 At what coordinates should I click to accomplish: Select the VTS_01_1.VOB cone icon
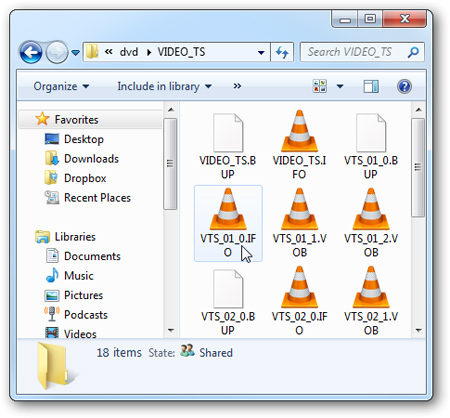(299, 209)
